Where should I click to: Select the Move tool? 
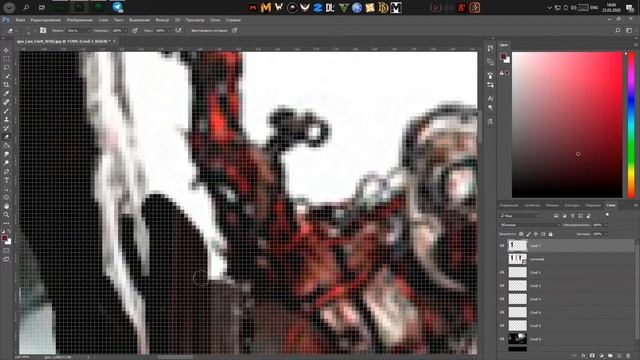click(6, 50)
